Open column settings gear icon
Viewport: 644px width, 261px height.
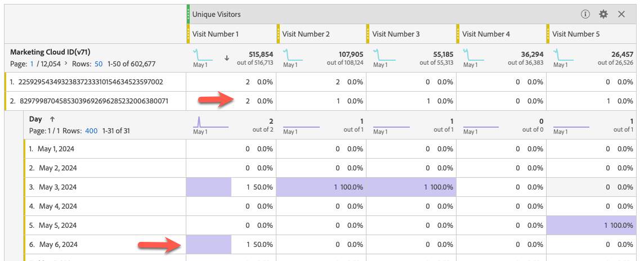click(x=603, y=14)
